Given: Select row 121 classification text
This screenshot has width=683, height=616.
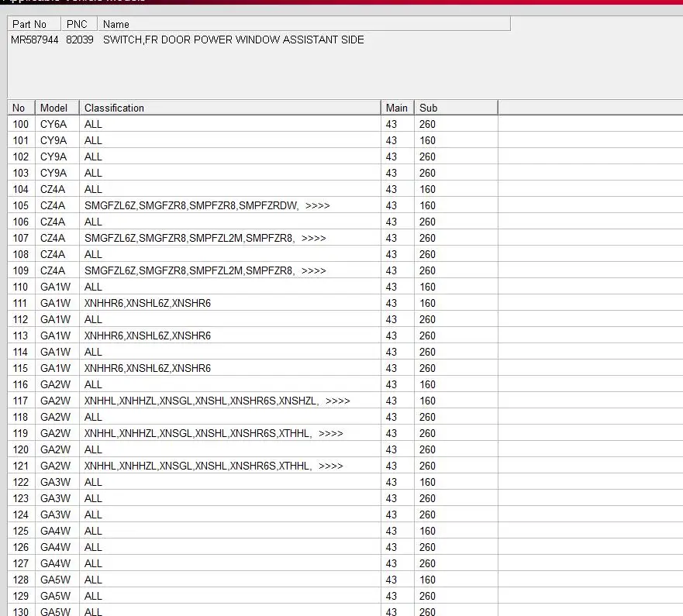Looking at the screenshot, I should (214, 466).
